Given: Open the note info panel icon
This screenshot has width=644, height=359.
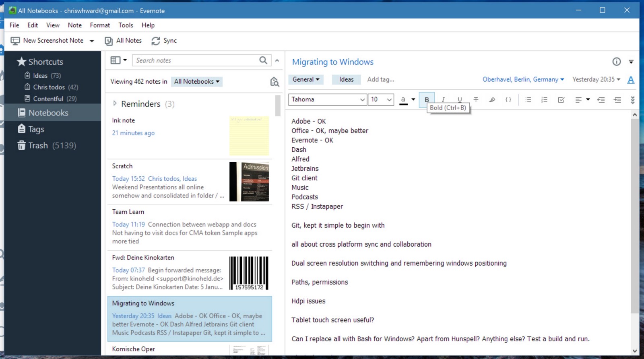Looking at the screenshot, I should (617, 62).
